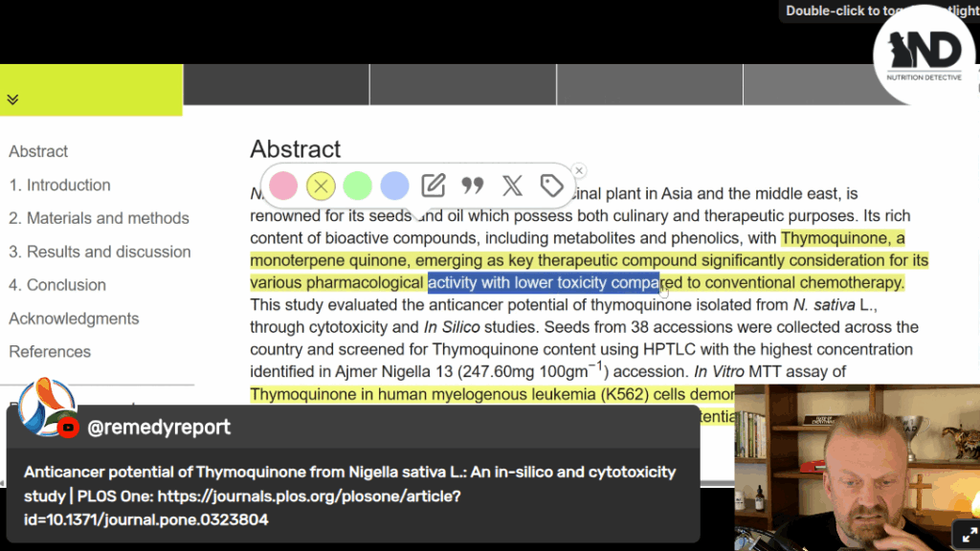Select the pink highlight color

(x=283, y=186)
